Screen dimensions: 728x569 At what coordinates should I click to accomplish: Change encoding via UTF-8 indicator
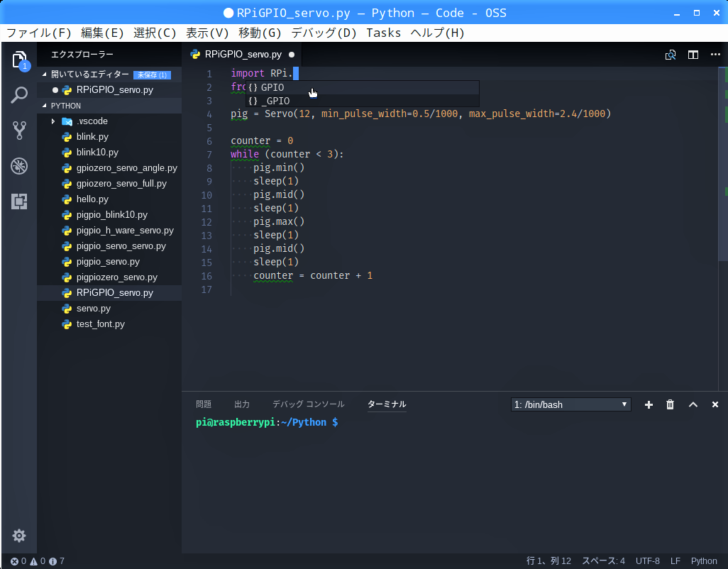(648, 561)
